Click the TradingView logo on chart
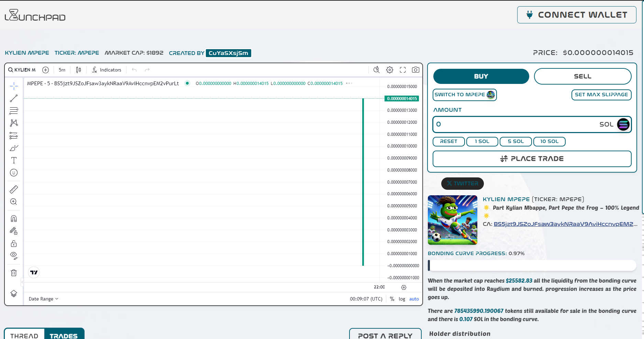644x339 pixels. point(34,272)
